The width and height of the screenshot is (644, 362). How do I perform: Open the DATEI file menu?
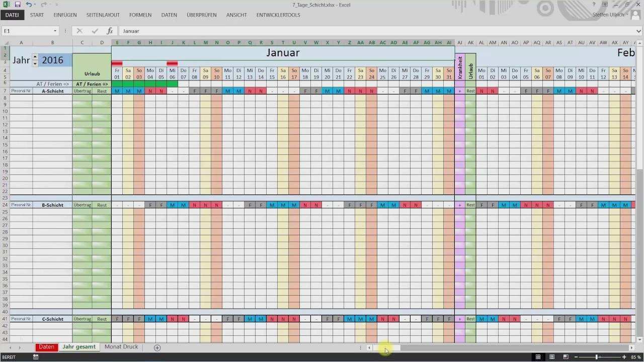pyautogui.click(x=12, y=15)
